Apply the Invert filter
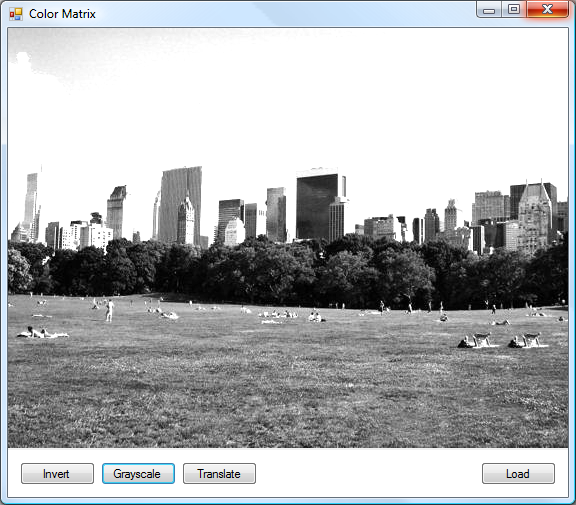The image size is (576, 505). [x=57, y=473]
